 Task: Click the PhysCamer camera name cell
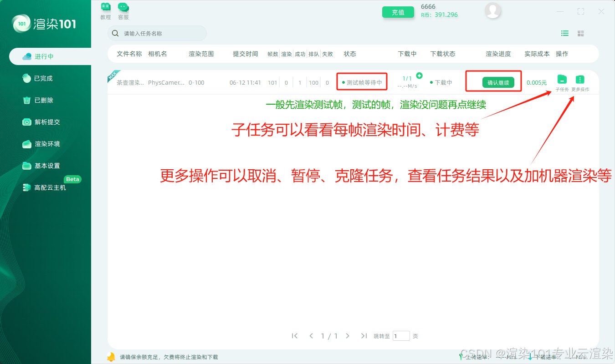click(166, 83)
